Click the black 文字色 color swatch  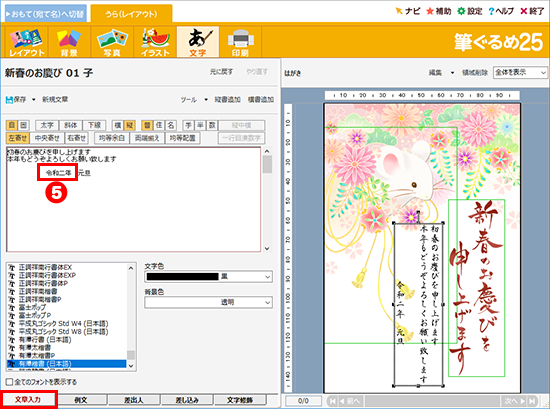tap(182, 277)
